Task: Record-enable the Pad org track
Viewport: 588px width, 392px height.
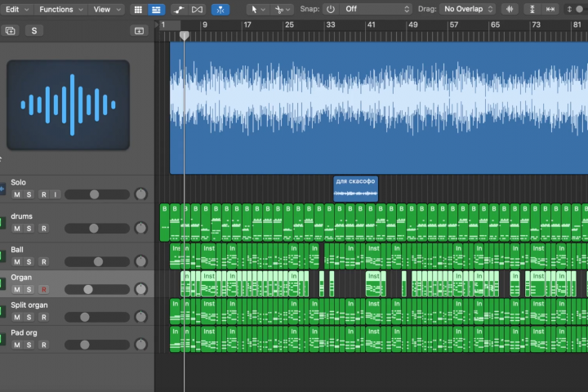Action: click(x=44, y=345)
